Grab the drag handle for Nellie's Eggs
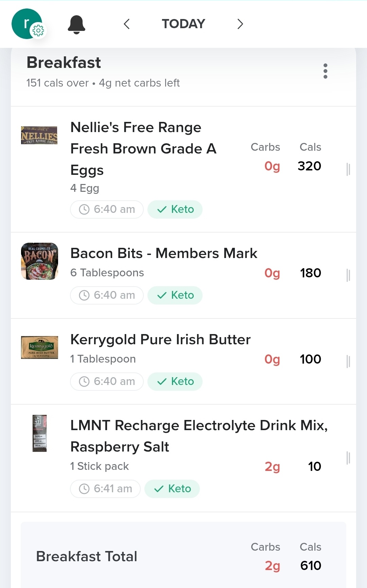The width and height of the screenshot is (367, 588). coord(348,169)
